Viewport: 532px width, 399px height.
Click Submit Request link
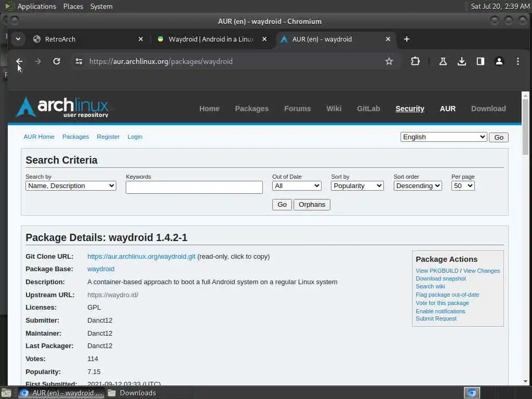coord(436,318)
